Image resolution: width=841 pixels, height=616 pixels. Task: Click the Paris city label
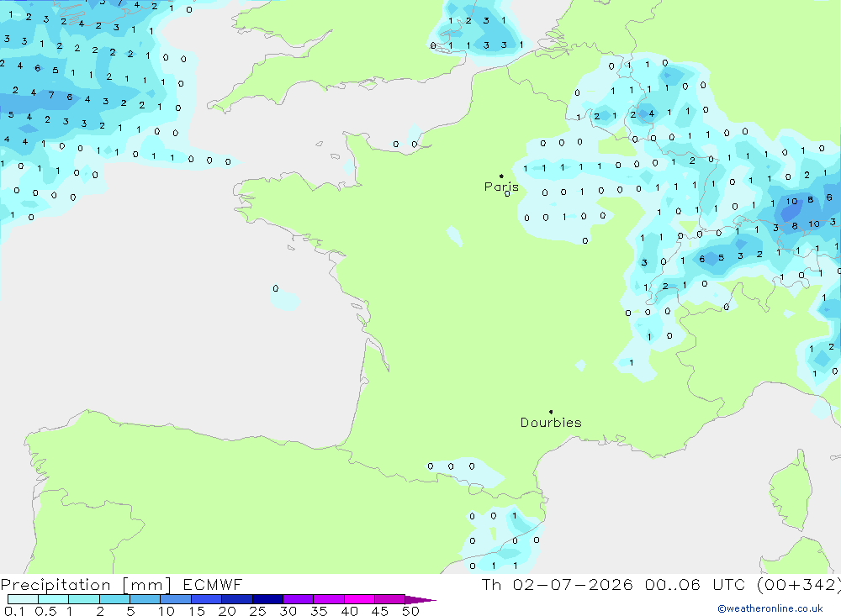tap(501, 187)
